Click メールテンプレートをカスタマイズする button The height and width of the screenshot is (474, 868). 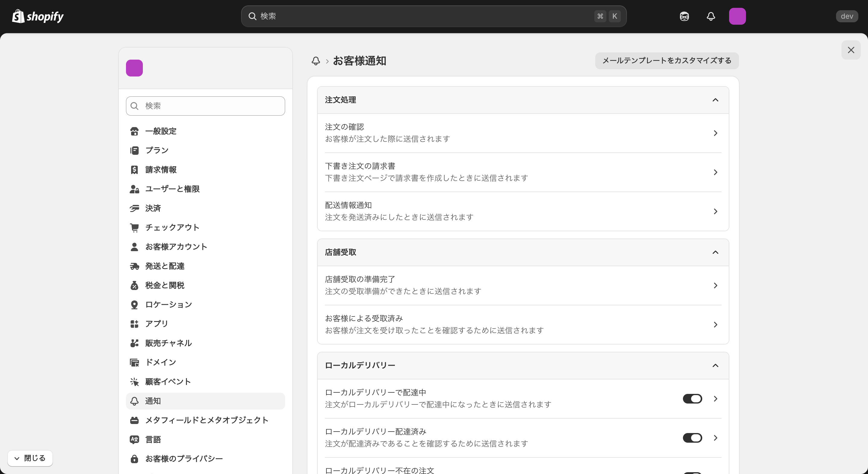coord(666,61)
